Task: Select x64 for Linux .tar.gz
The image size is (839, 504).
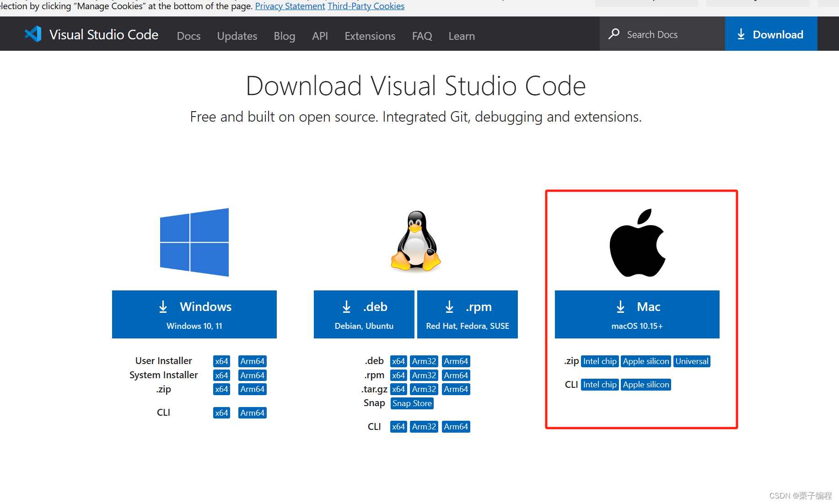Action: click(398, 389)
